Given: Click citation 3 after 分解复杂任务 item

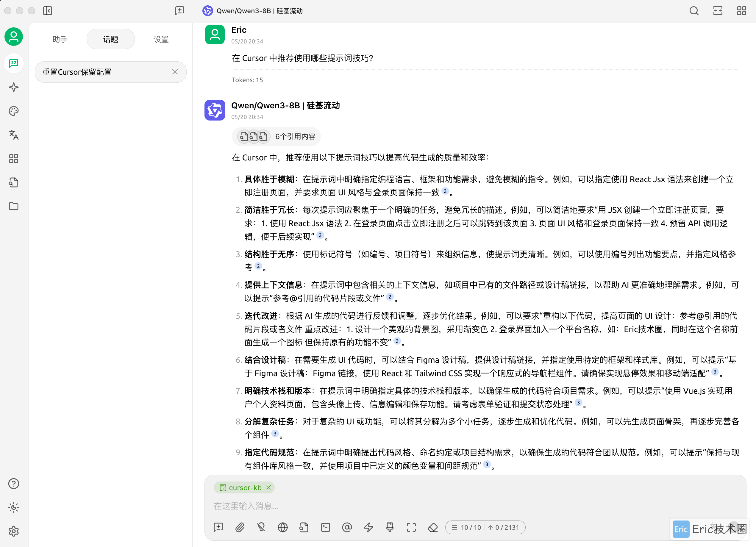Looking at the screenshot, I should (275, 433).
